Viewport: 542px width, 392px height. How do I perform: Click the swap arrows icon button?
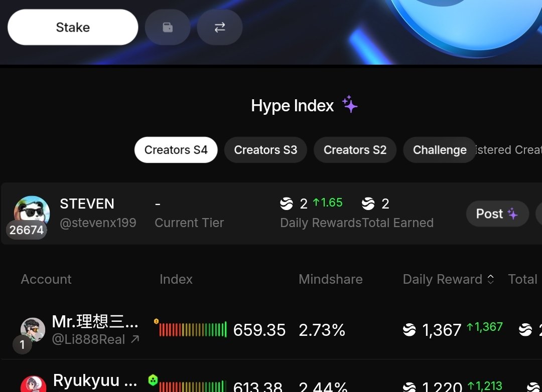tap(220, 27)
